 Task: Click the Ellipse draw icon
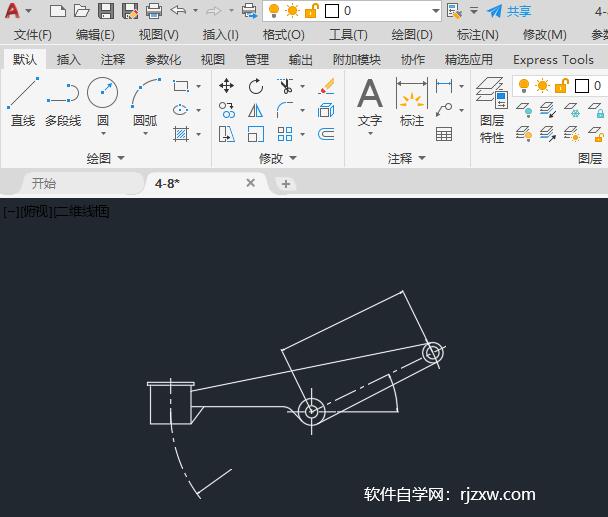(x=181, y=110)
